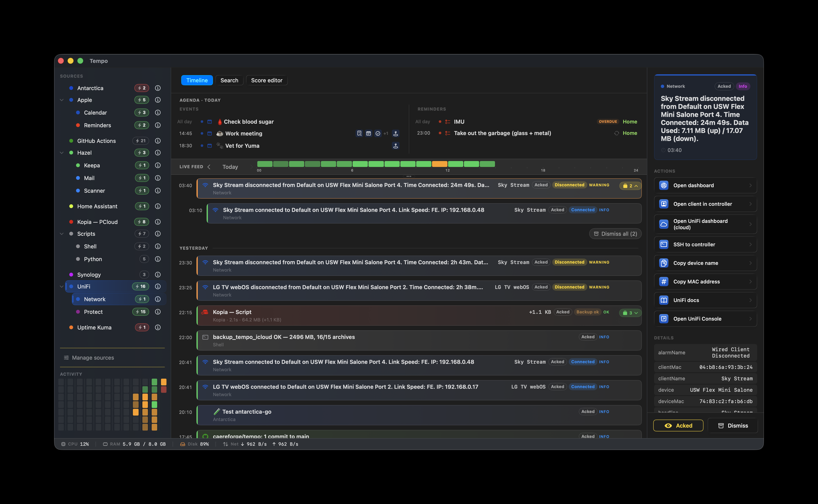Toggle Acked badge on 23:30 Sky Stream disconnected
This screenshot has height=504, width=818.
(541, 262)
